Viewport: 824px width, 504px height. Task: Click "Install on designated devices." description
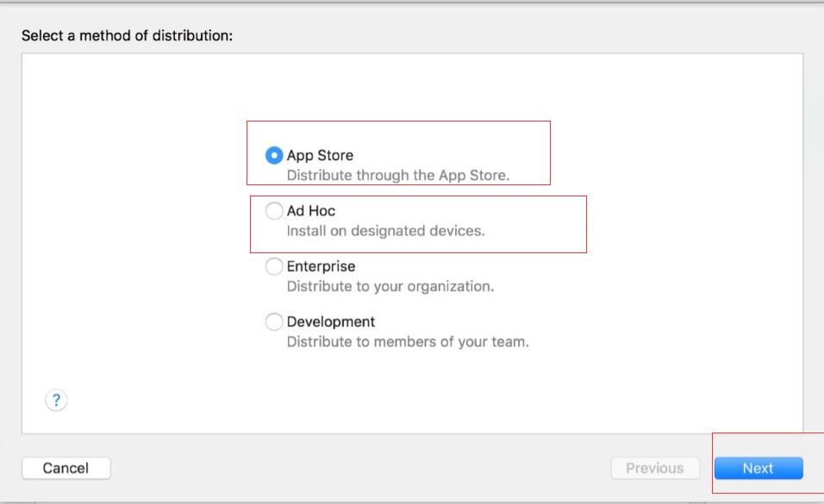(x=385, y=231)
